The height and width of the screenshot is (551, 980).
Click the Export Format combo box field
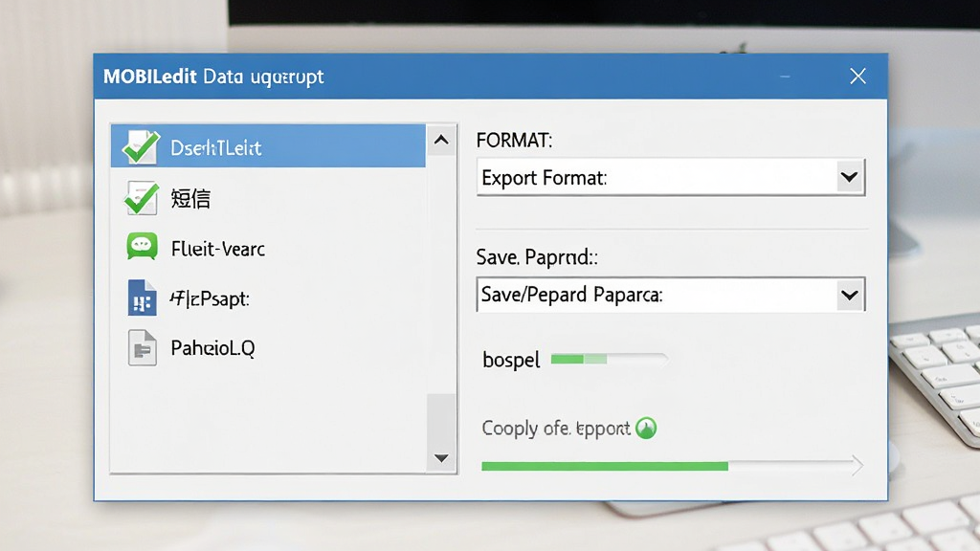[671, 177]
